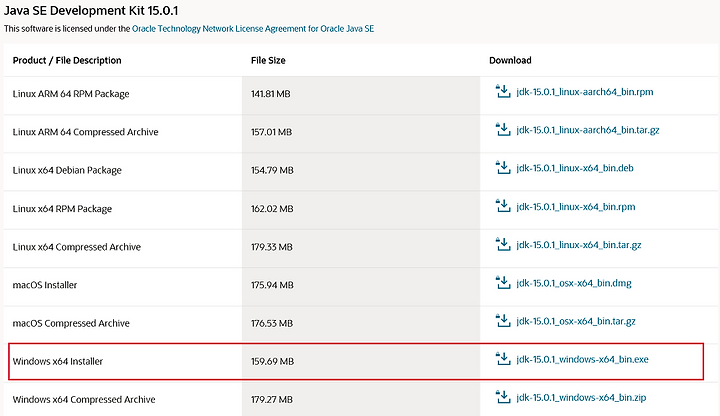The width and height of the screenshot is (720, 416).
Task: Download jdk-15.0.1_osx-x64_bin.tar.gz link
Action: pos(576,321)
